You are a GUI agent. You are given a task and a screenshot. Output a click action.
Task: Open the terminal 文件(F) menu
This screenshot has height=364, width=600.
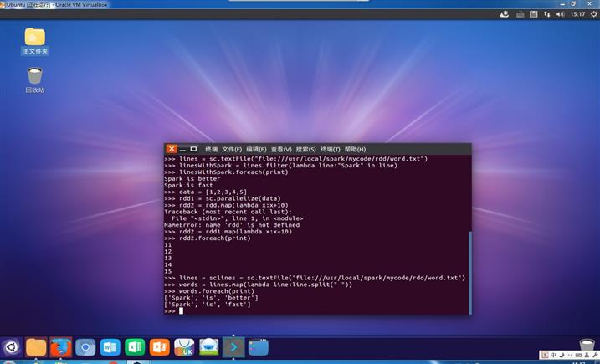click(x=232, y=149)
